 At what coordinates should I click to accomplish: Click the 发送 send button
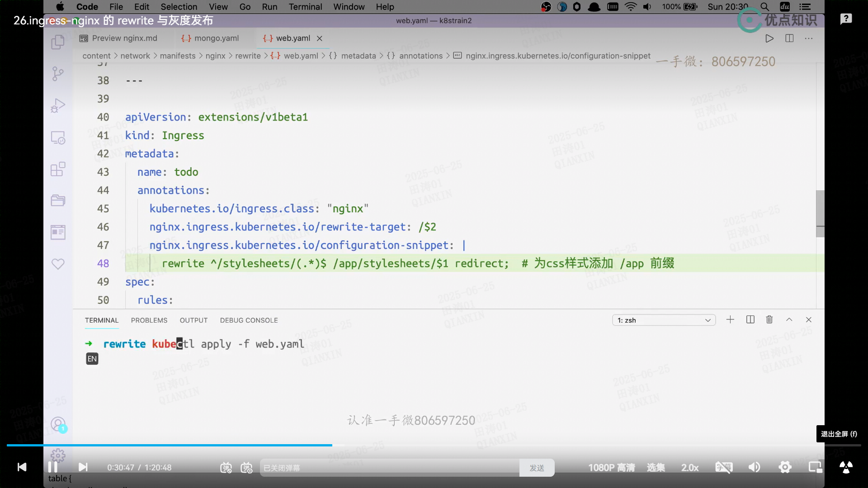pyautogui.click(x=537, y=468)
